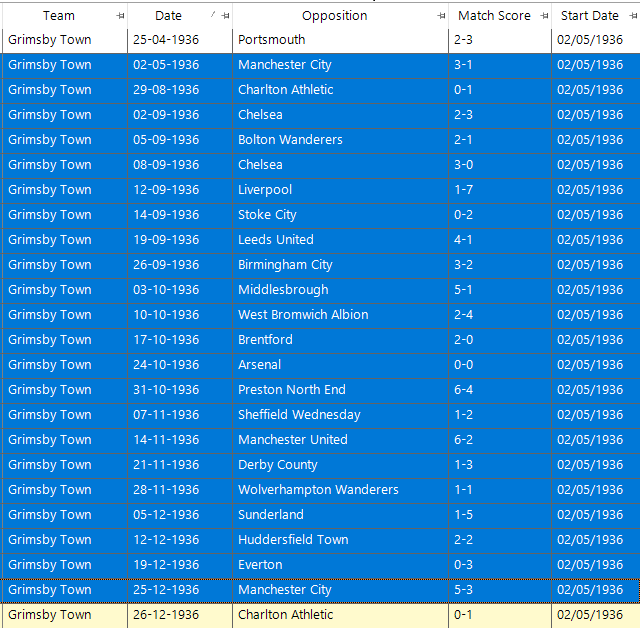The width and height of the screenshot is (640, 628).
Task: Select the 26-12-1936 date cell
Action: point(180,615)
